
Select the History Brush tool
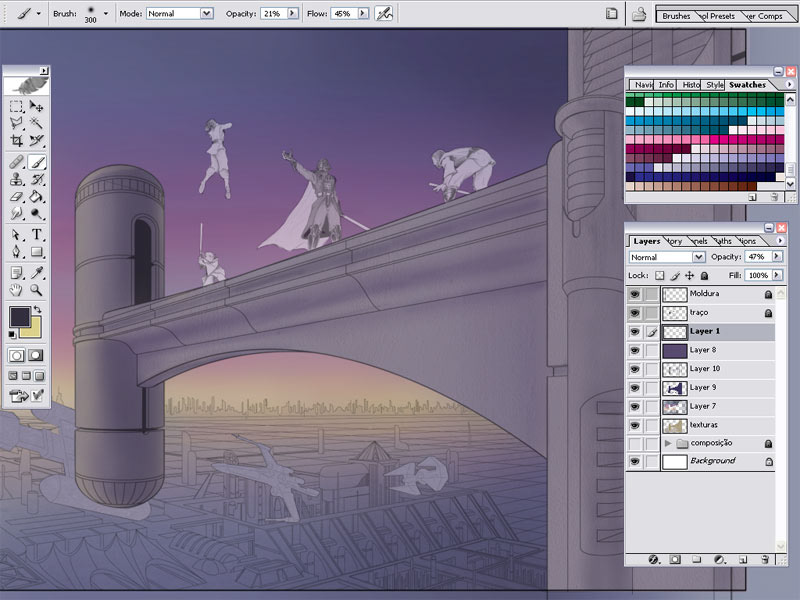click(36, 179)
